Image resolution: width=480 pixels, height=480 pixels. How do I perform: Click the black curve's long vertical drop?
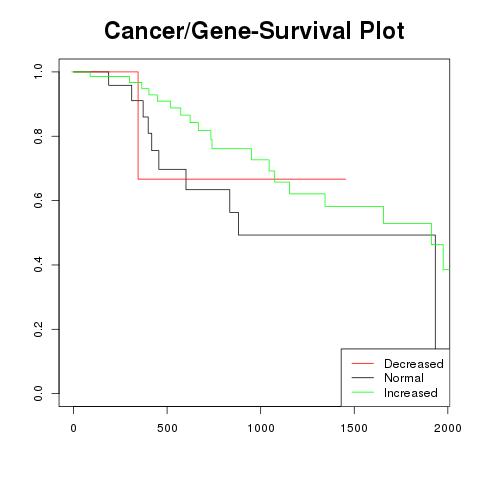point(436,292)
